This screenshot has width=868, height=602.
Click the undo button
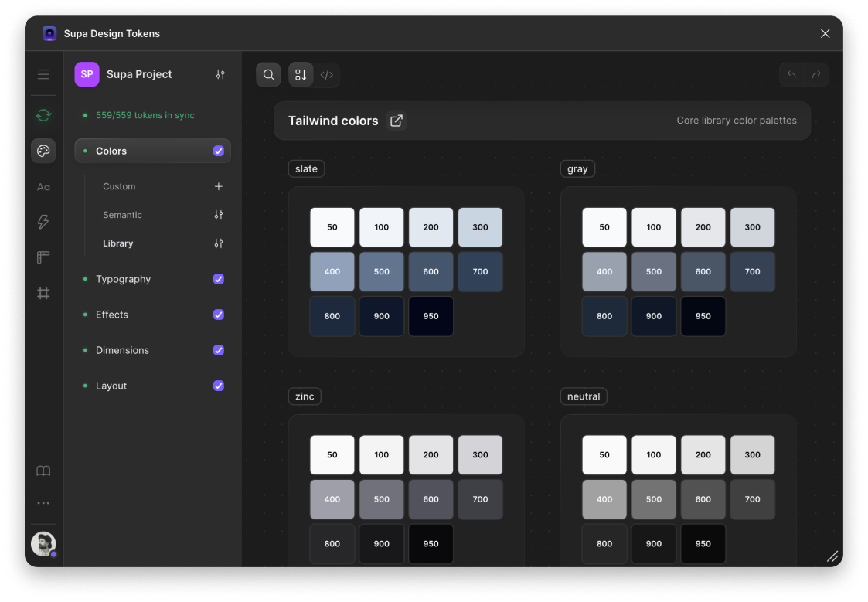[791, 75]
